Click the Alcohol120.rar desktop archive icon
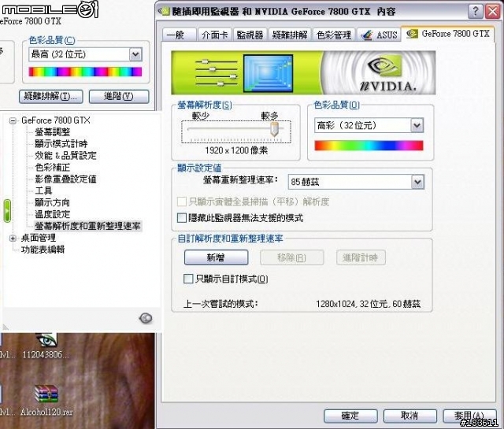 click(46, 394)
